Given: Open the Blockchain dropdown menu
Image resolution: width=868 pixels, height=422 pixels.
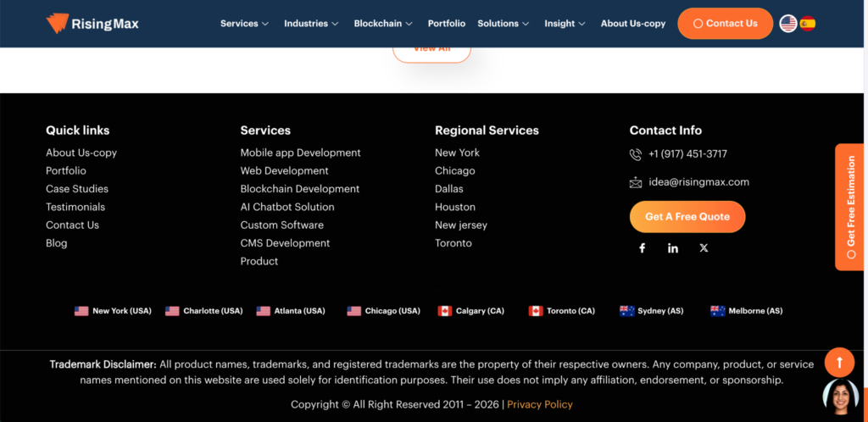Looking at the screenshot, I should [383, 24].
